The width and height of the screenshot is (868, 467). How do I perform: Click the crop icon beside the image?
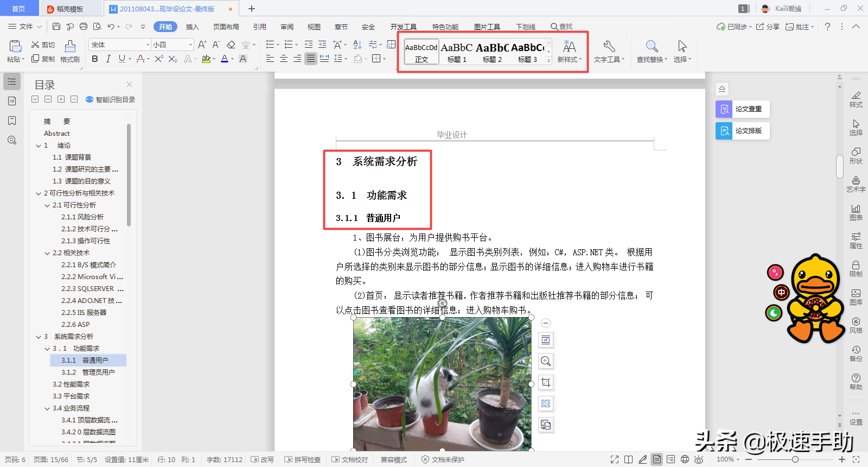pos(546,382)
